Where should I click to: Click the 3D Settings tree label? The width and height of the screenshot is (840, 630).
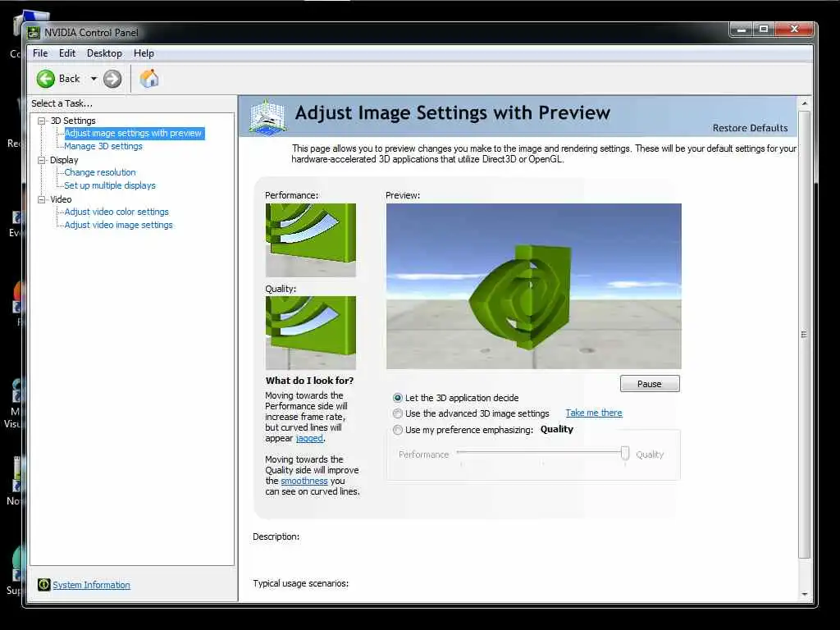(73, 121)
